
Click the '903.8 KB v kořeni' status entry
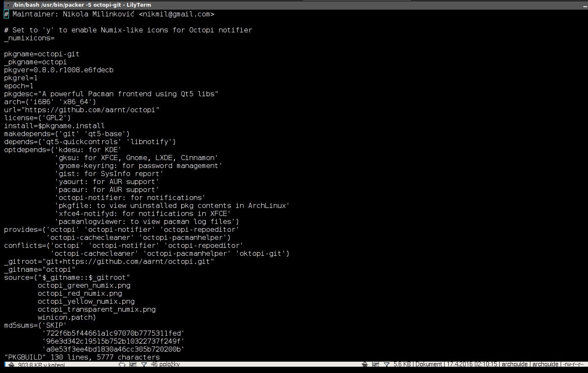click(x=41, y=365)
